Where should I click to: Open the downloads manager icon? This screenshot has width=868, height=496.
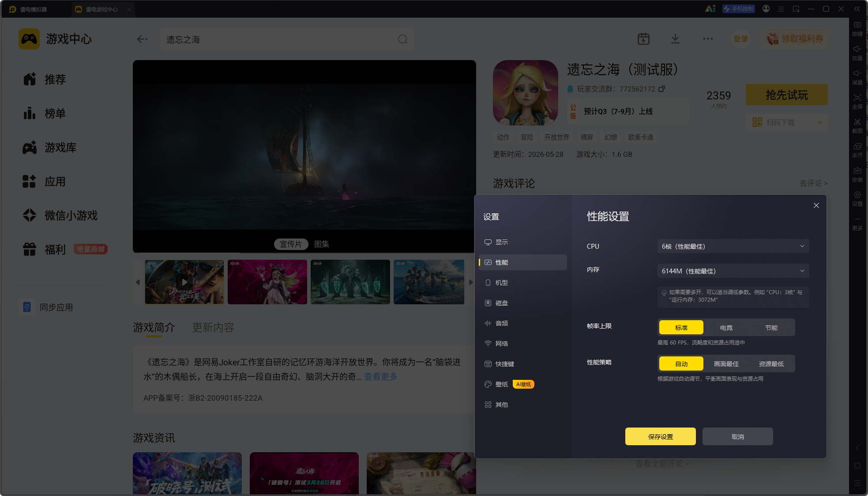675,39
